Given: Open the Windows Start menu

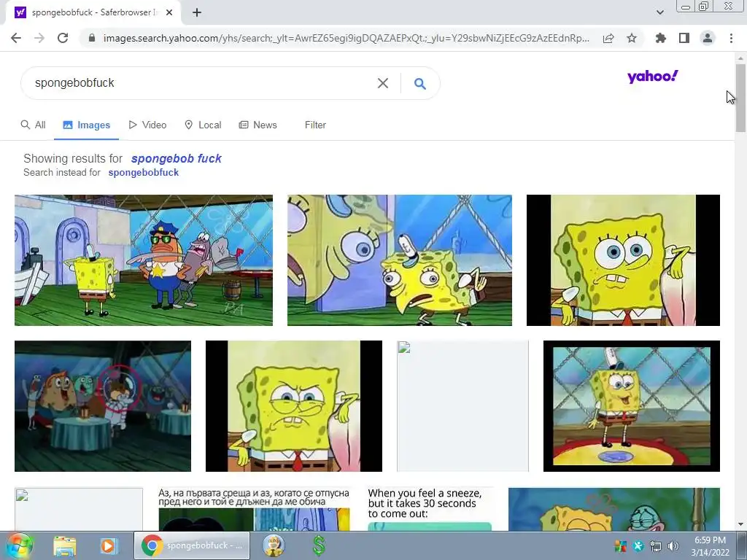Looking at the screenshot, I should [x=20, y=545].
